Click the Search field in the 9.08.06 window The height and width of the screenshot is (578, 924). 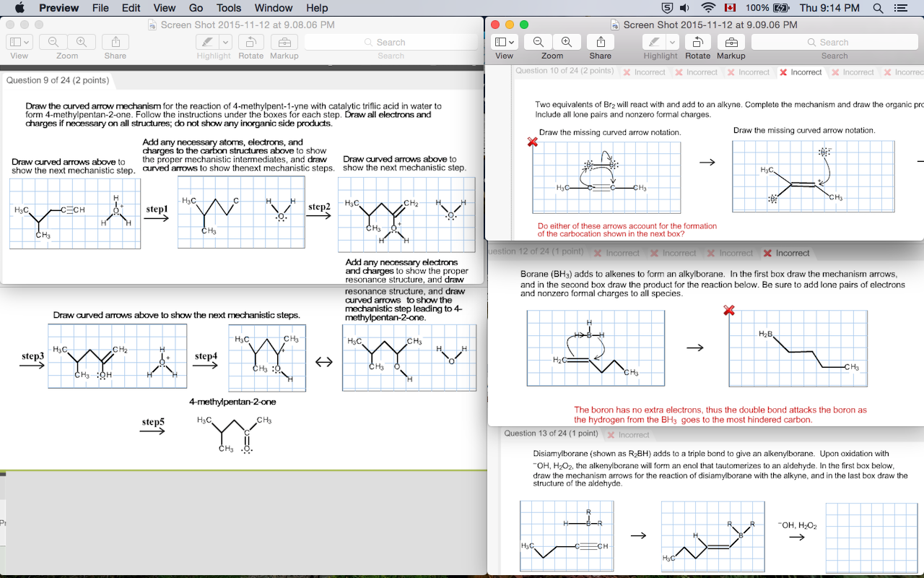coord(391,42)
